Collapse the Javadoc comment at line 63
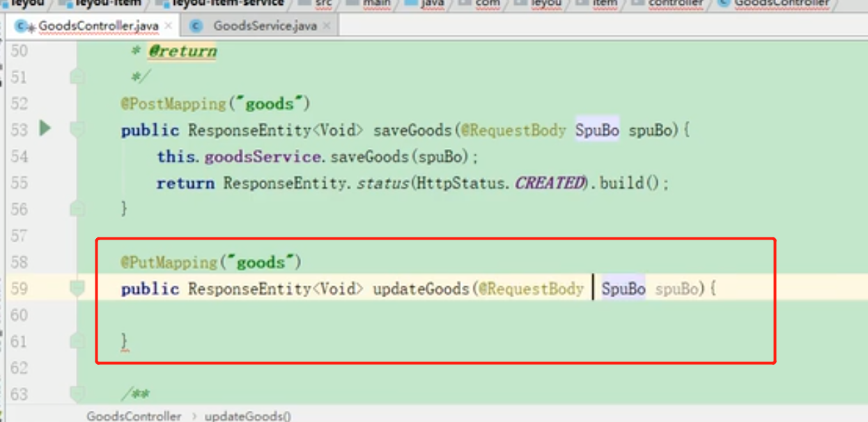The height and width of the screenshot is (422, 868). pos(77,394)
